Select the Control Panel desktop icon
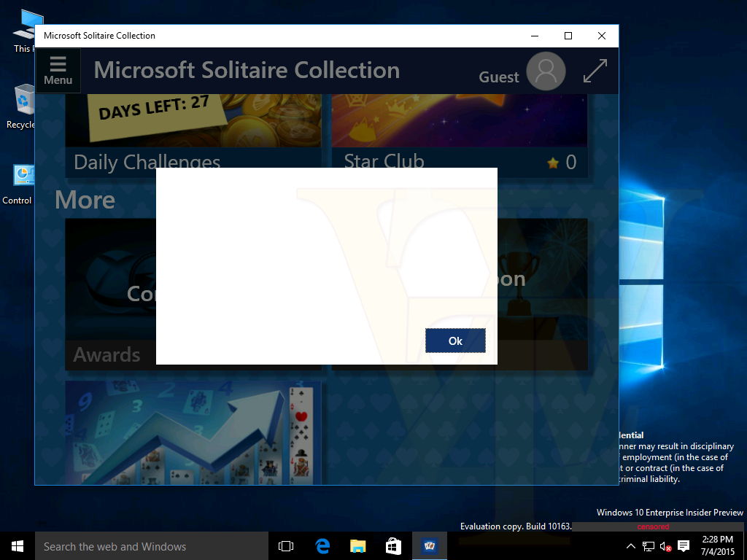This screenshot has width=747, height=560. pyautogui.click(x=18, y=184)
